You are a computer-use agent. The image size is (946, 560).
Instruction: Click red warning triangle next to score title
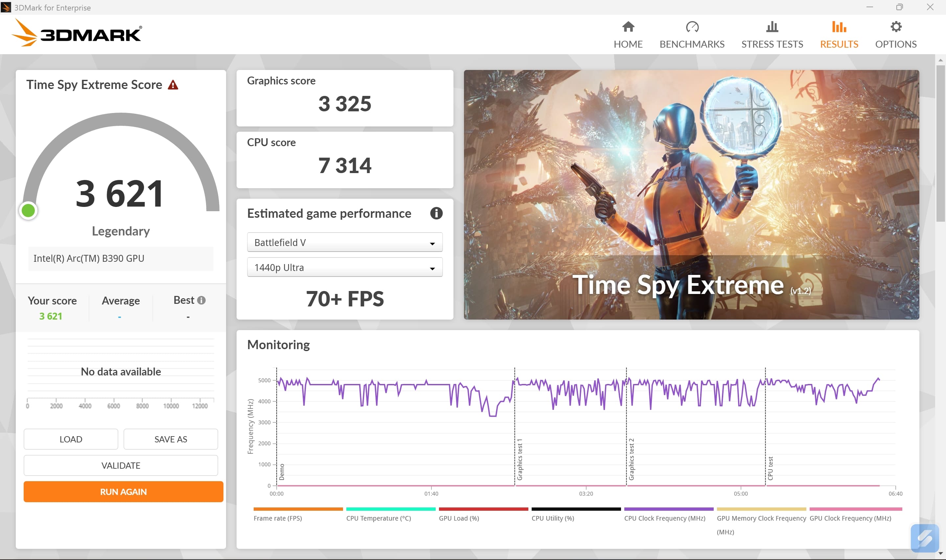click(x=173, y=85)
